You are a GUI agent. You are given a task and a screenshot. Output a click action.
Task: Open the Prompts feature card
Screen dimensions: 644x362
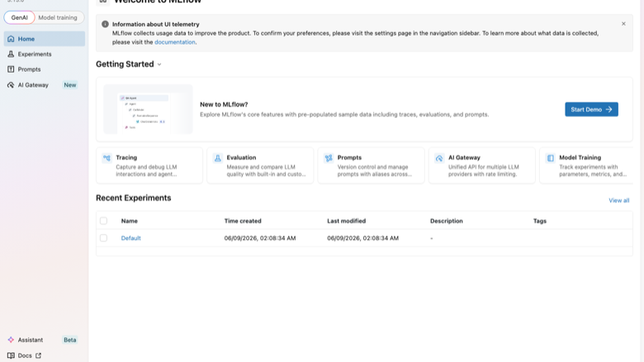click(372, 166)
